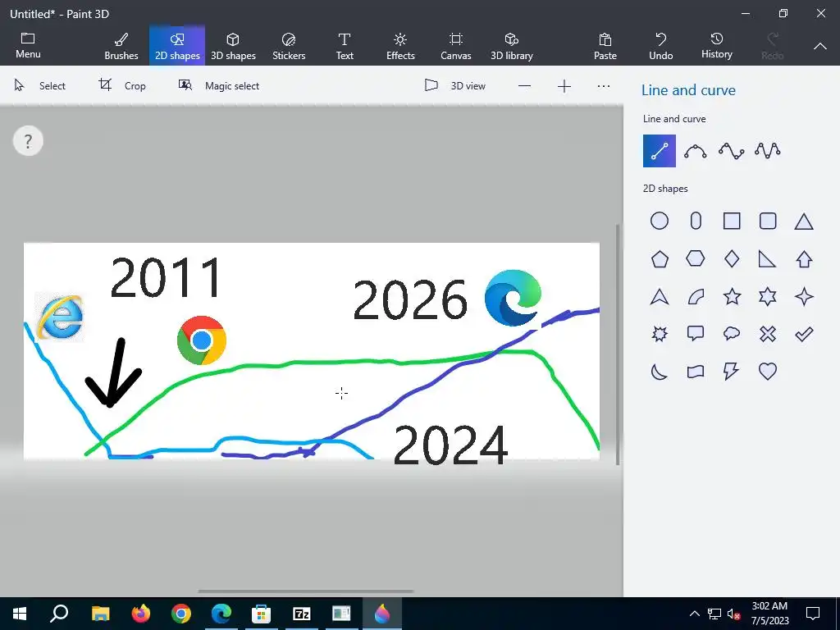The height and width of the screenshot is (630, 840).
Task: Zoom out with the minus button
Action: click(x=524, y=85)
